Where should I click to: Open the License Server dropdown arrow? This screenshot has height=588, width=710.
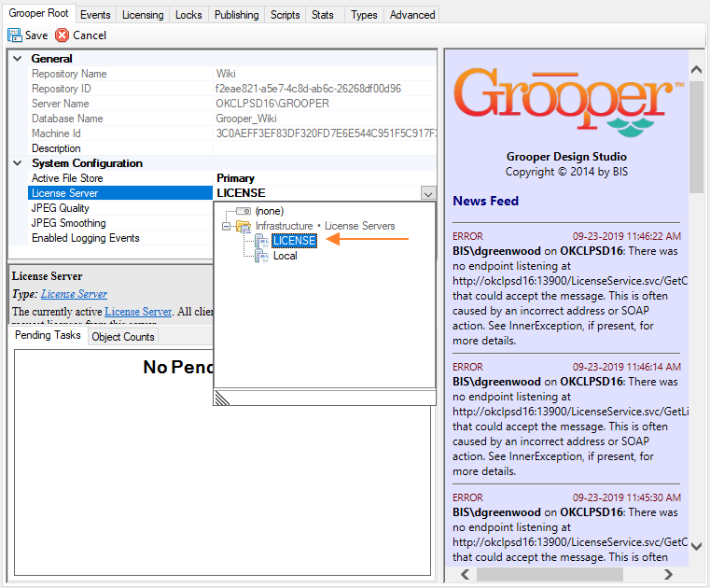point(428,193)
